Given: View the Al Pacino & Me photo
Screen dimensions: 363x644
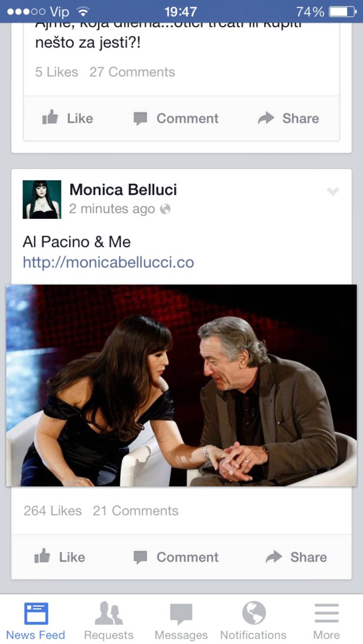Looking at the screenshot, I should (x=181, y=385).
